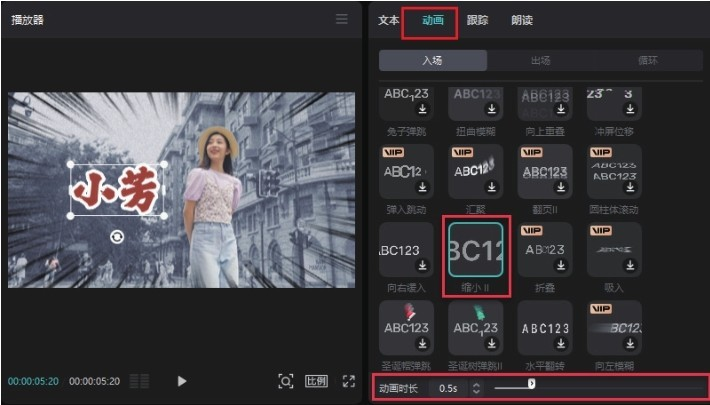Download the 汇聚 animation
Screen dimensions: 710x405
coord(492,187)
